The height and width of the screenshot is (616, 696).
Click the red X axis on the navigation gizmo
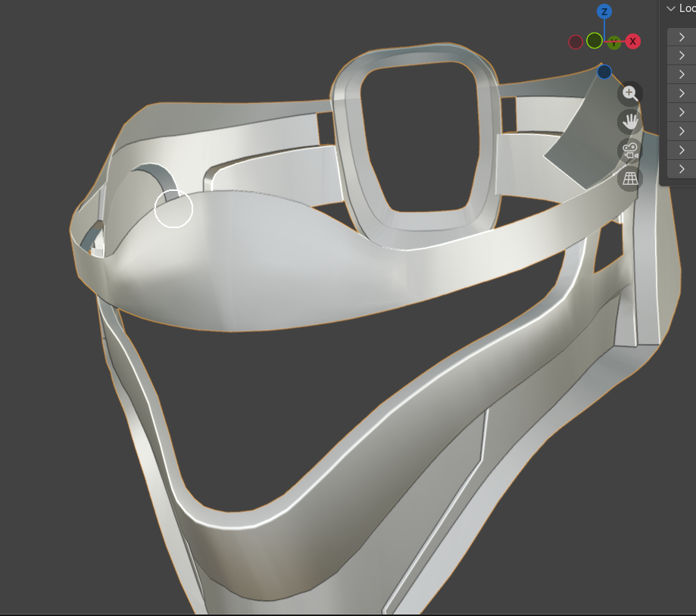click(x=633, y=42)
